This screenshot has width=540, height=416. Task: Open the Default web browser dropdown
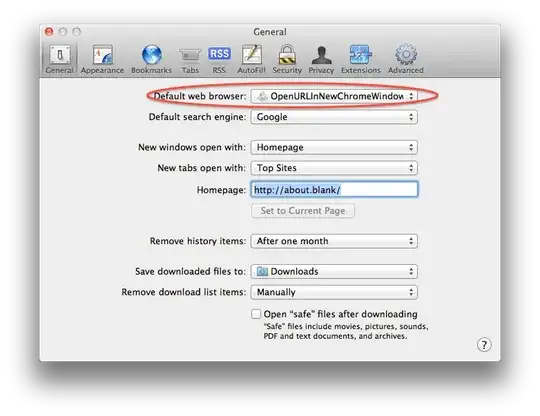334,96
